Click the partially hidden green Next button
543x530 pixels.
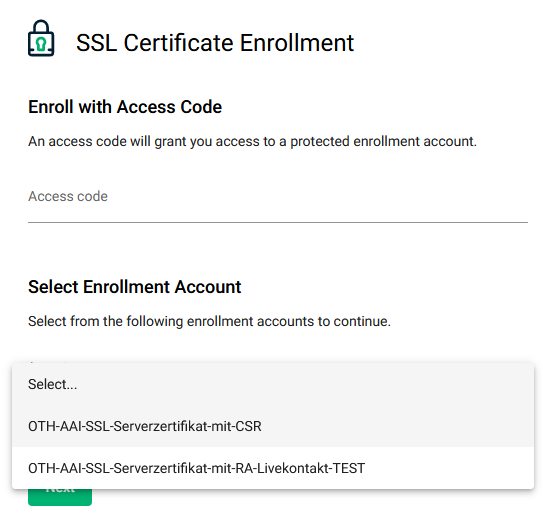(x=60, y=497)
